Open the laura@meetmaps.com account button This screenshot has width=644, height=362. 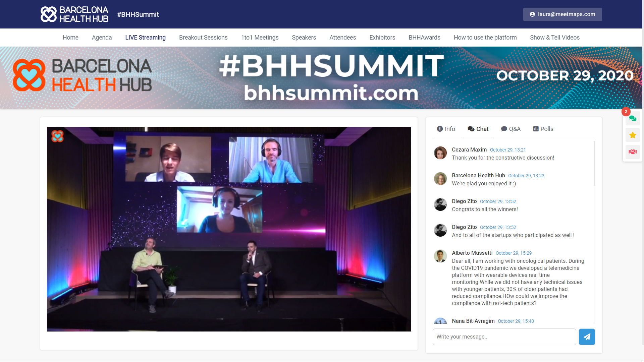[562, 14]
